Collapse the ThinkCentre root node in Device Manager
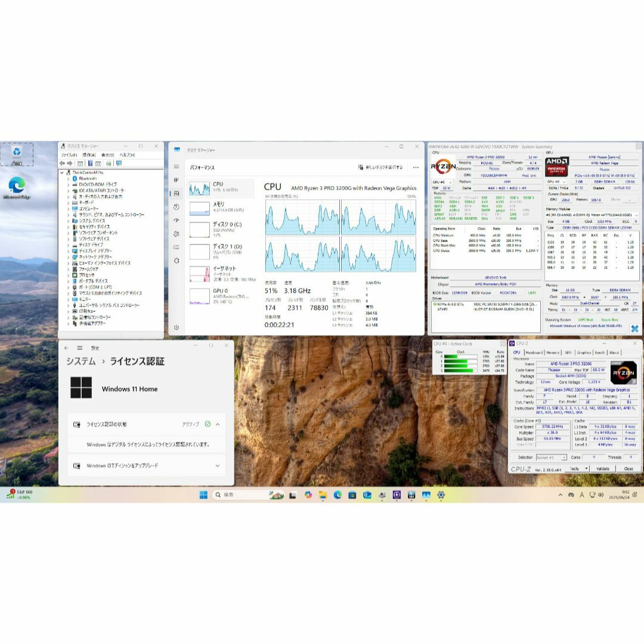The height and width of the screenshot is (644, 644). point(63,172)
